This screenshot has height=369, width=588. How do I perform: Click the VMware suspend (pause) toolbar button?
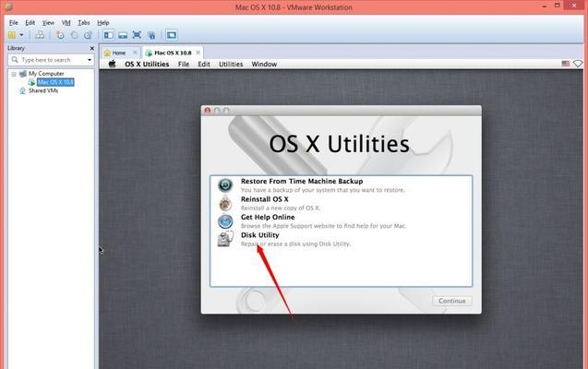click(12, 35)
